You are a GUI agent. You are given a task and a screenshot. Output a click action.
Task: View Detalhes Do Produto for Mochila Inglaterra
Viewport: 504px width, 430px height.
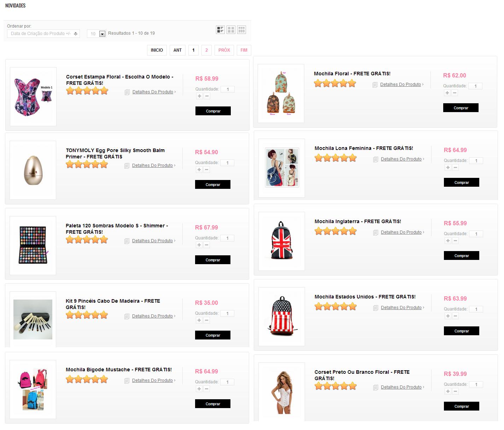click(401, 232)
